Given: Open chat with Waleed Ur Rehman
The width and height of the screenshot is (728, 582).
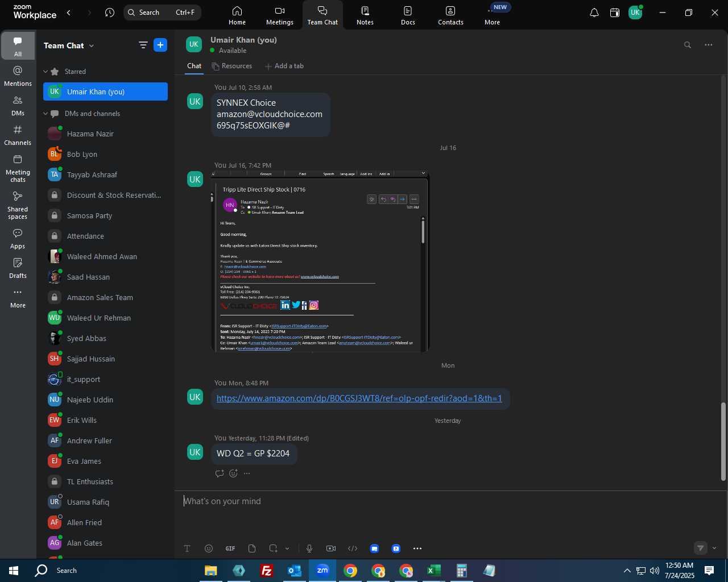Looking at the screenshot, I should click(105, 318).
